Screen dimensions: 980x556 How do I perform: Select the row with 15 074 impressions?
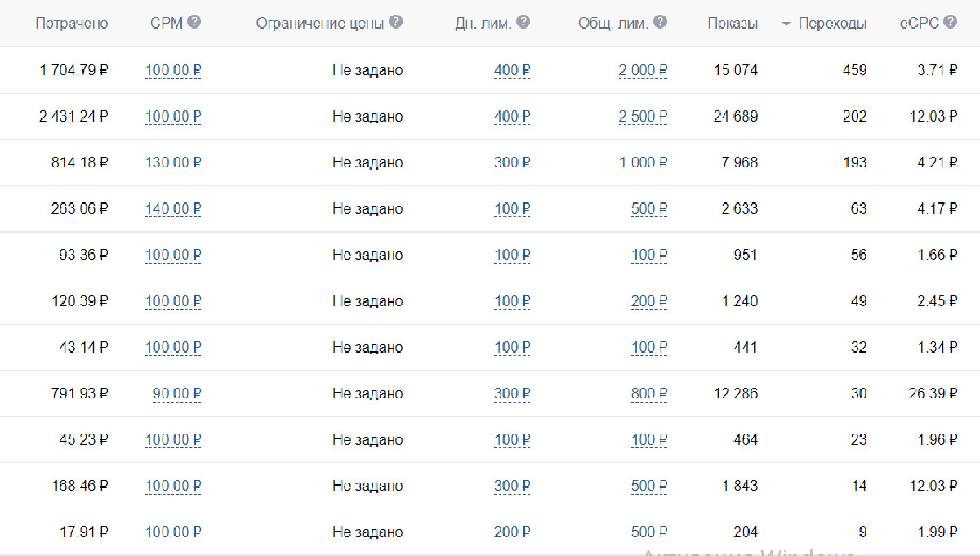[490, 70]
